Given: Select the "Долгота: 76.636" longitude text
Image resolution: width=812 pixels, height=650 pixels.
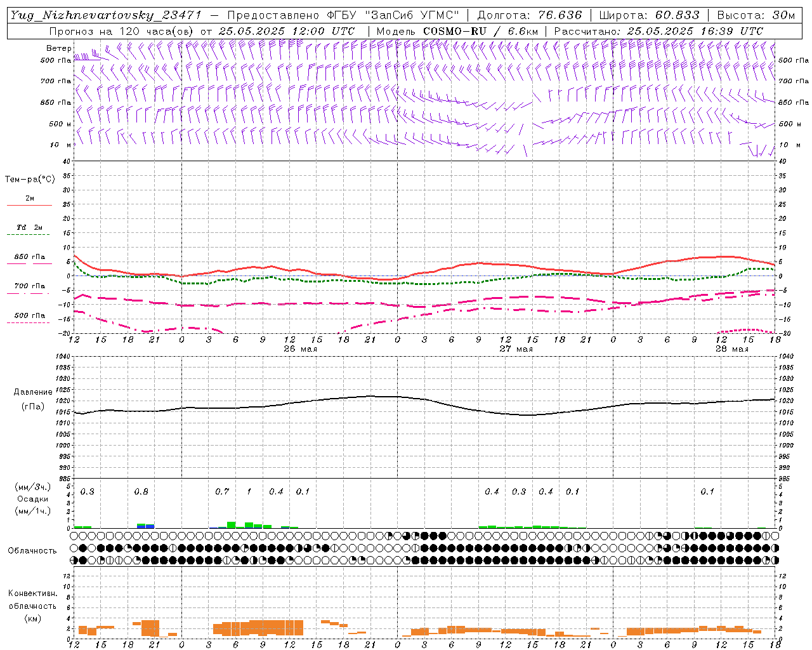Looking at the screenshot, I should pos(529,15).
